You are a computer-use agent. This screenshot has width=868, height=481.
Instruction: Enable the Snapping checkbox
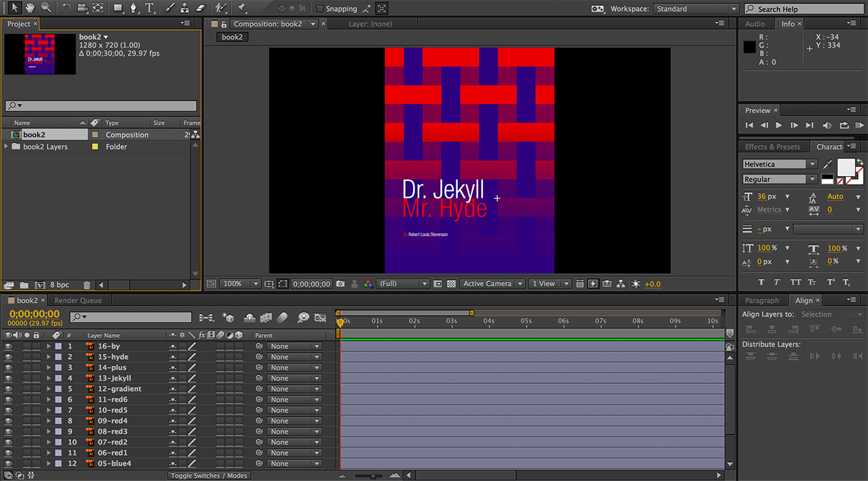(x=320, y=9)
